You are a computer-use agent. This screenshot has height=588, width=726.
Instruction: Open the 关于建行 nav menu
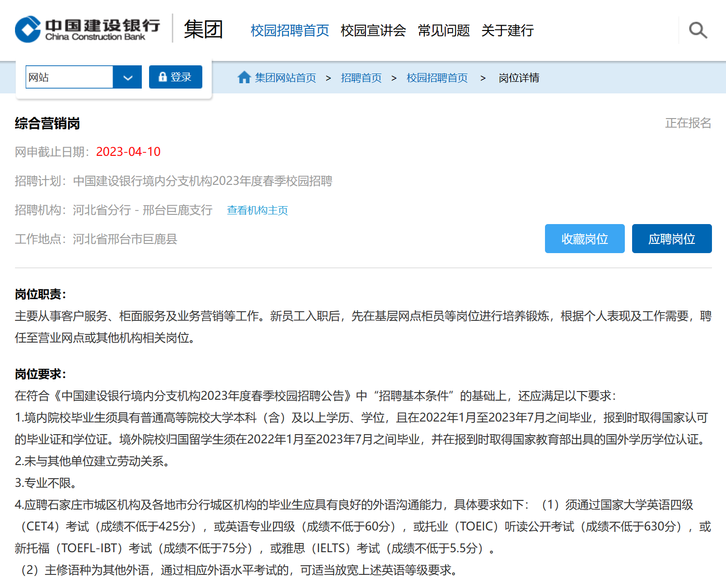(x=508, y=30)
